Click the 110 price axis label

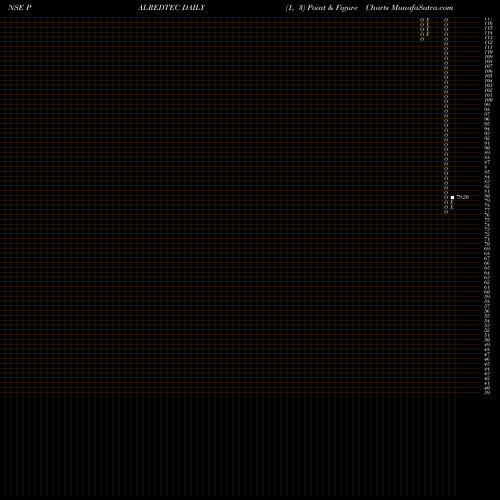(x=489, y=52)
